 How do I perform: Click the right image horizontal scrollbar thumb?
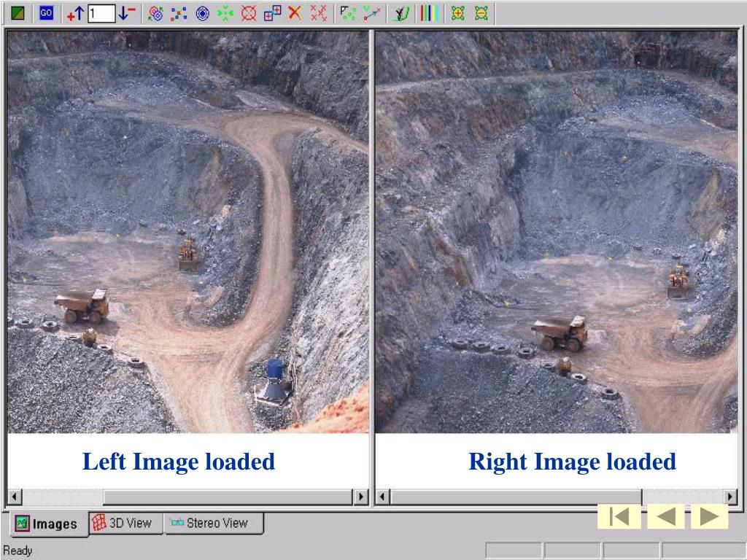(516, 497)
